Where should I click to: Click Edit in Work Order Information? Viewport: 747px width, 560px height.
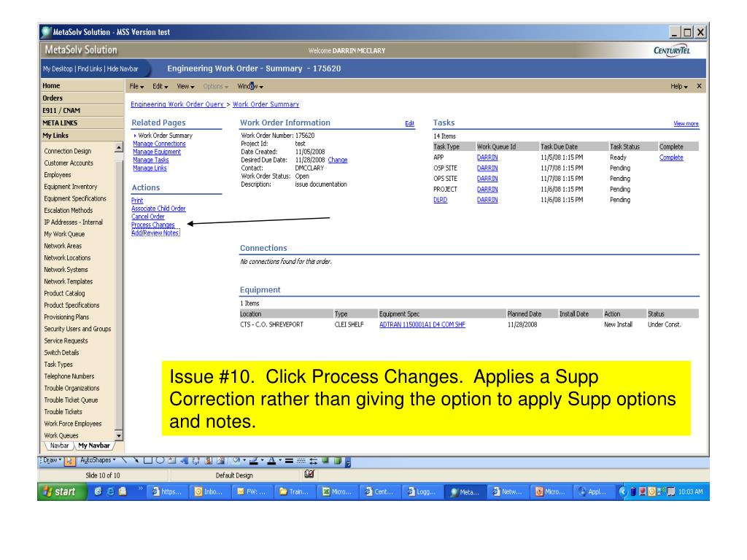tap(410, 123)
